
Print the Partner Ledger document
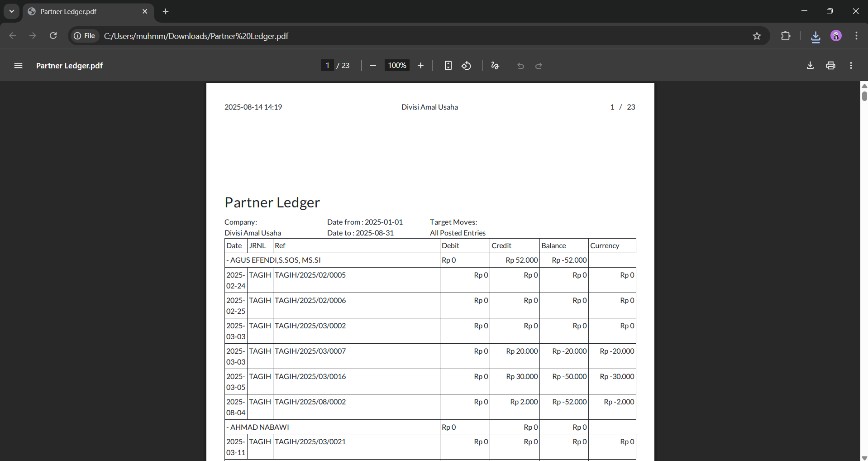pos(830,66)
